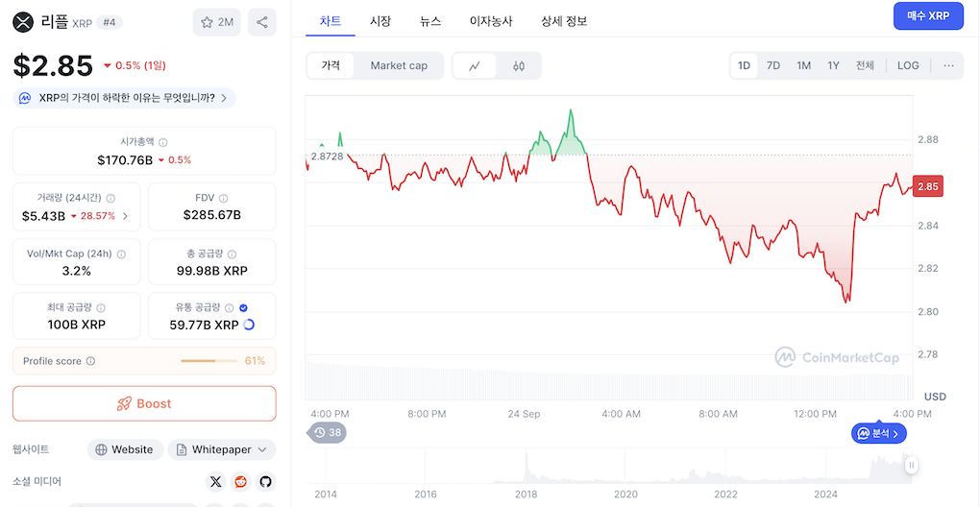Click the Boost button
The height and width of the screenshot is (507, 980).
tap(144, 403)
